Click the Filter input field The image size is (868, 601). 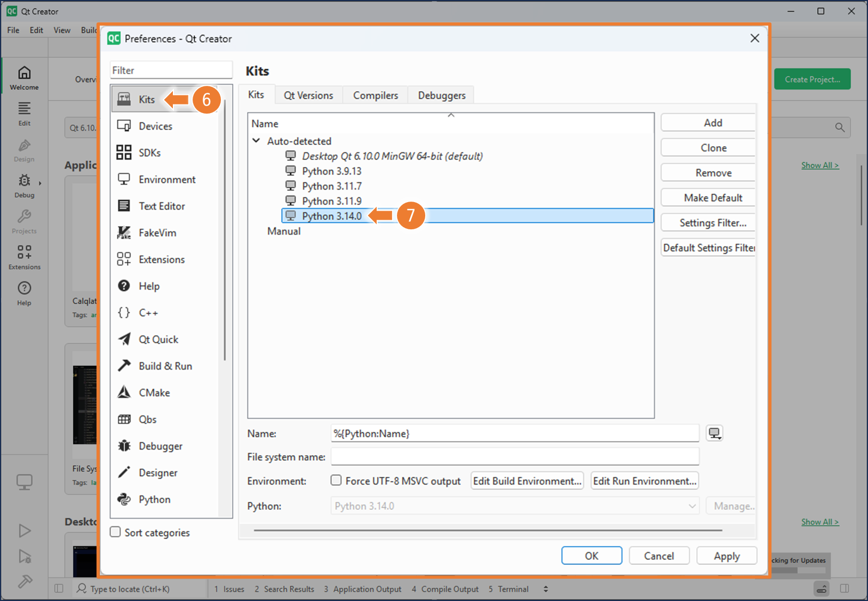point(171,70)
